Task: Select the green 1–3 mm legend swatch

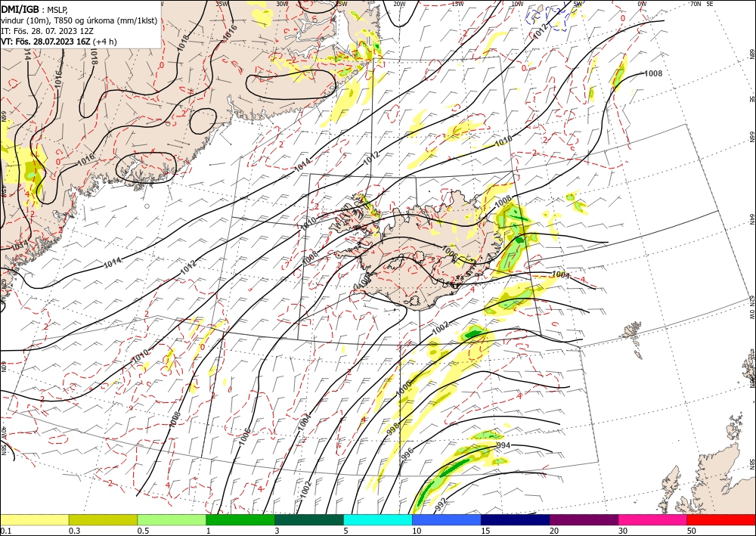Action: [240, 519]
